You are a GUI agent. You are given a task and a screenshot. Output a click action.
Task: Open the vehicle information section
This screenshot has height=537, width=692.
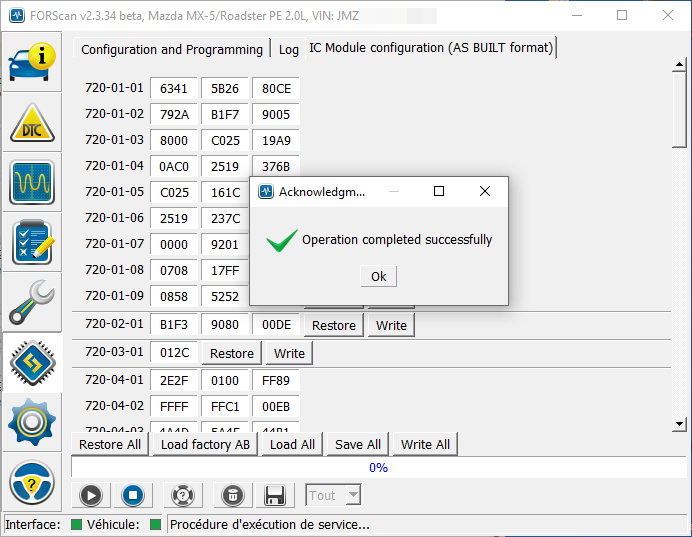[x=32, y=62]
